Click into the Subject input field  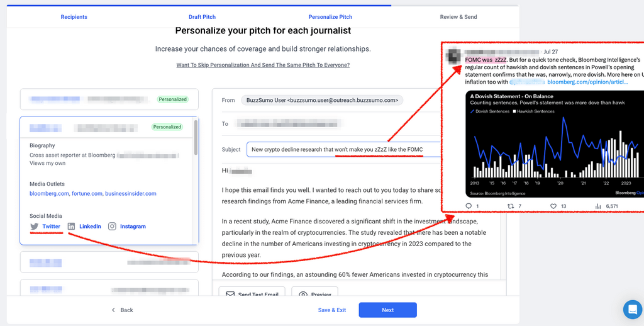pos(343,150)
